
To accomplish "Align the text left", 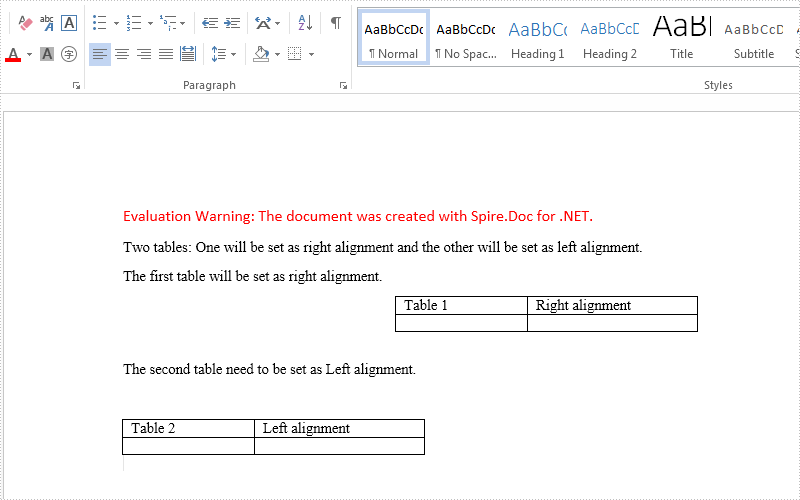I will click(99, 54).
